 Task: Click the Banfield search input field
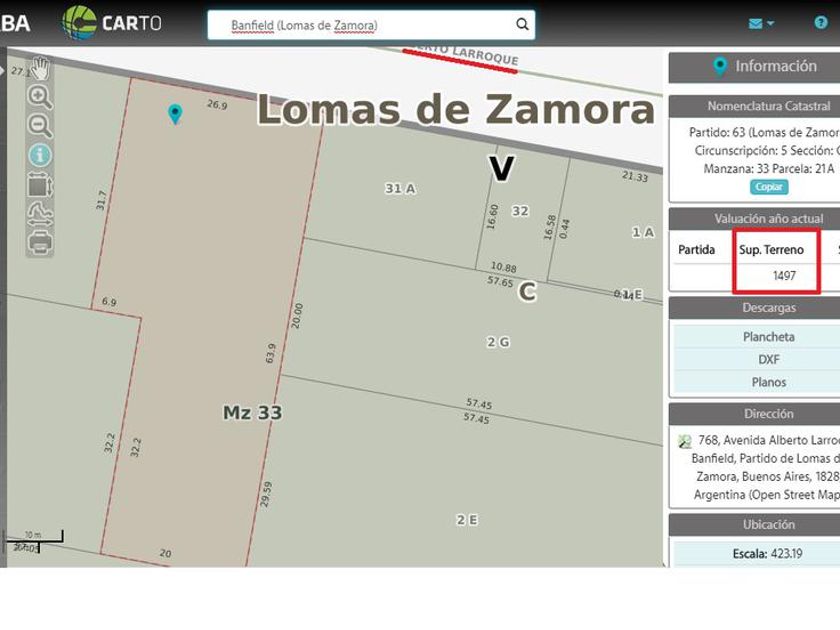tap(371, 25)
